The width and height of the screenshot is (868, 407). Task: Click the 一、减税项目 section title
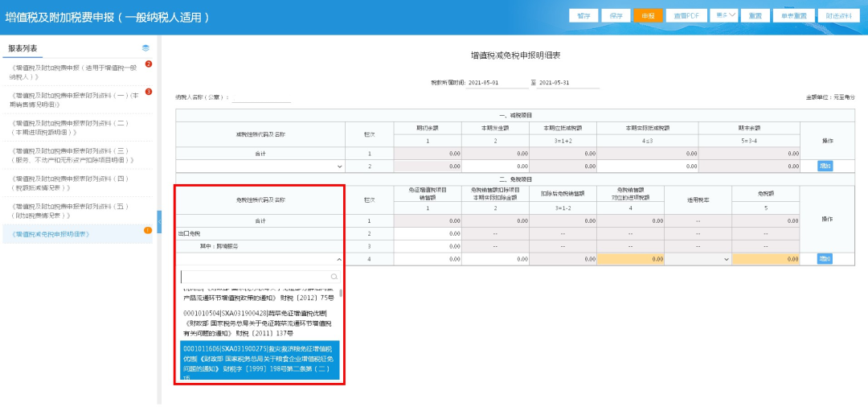pos(515,115)
